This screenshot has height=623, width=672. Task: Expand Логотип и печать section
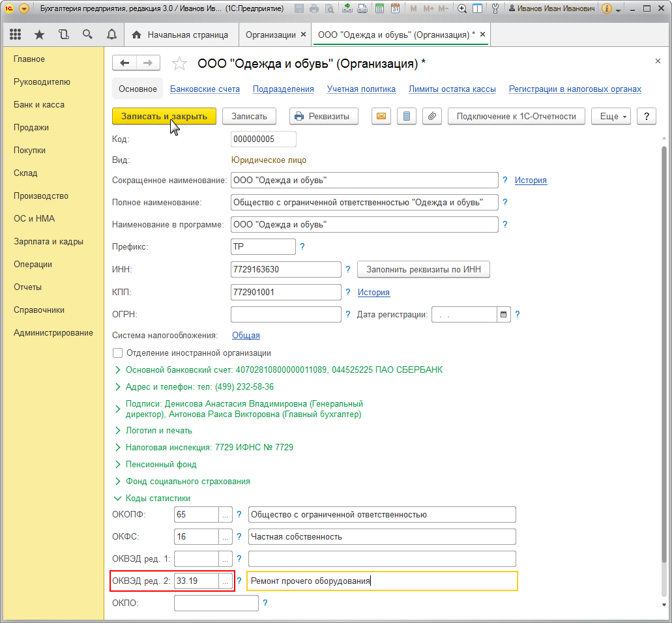click(x=118, y=431)
